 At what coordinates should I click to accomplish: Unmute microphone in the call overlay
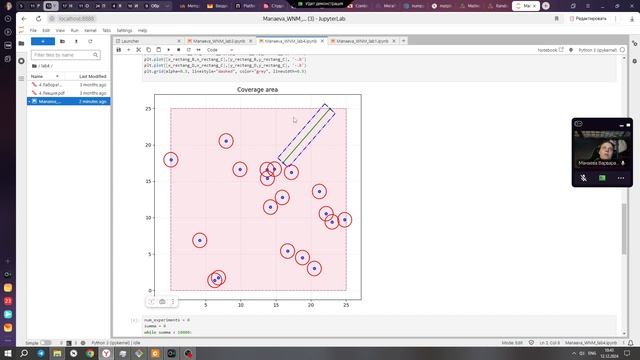click(584, 178)
